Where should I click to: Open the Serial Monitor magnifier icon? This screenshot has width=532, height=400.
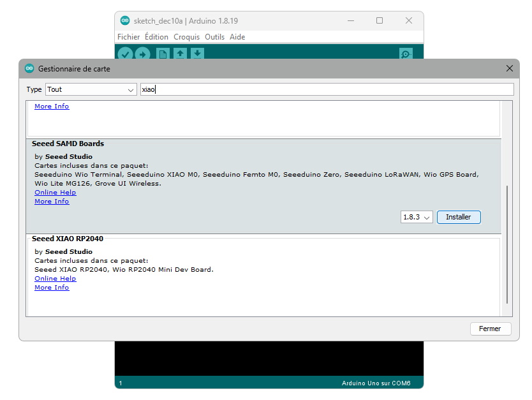406,54
